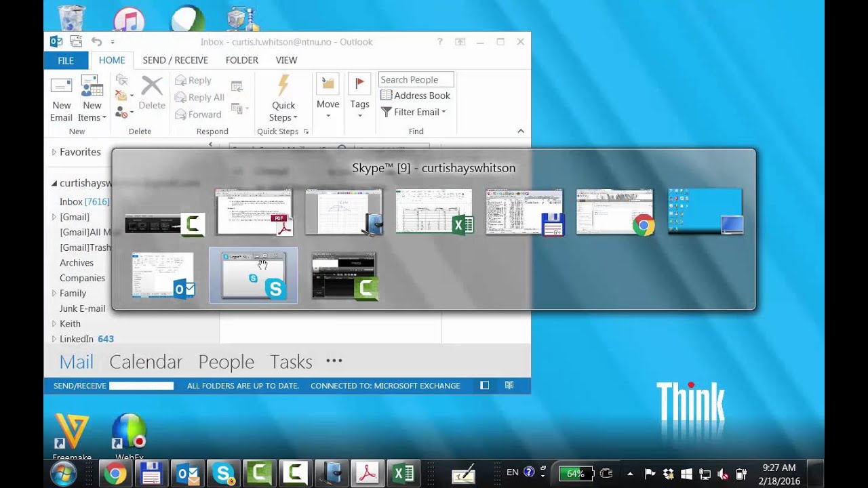Expand the Quick Steps gallery
The width and height of the screenshot is (868, 488).
(306, 131)
